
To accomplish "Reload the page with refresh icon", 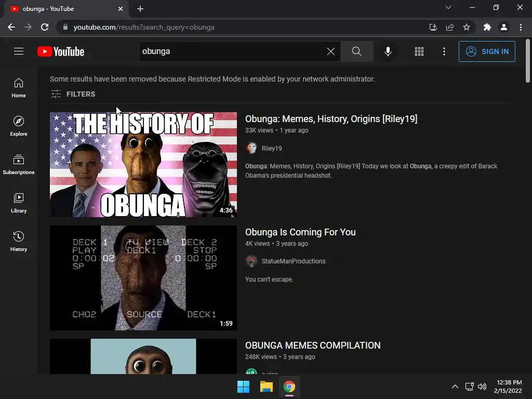I will (45, 27).
